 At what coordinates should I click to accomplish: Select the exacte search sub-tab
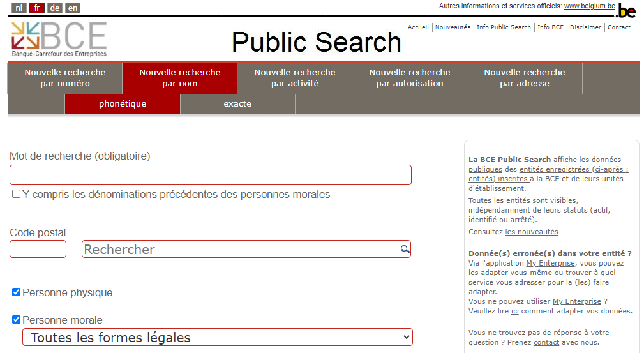[x=237, y=104]
